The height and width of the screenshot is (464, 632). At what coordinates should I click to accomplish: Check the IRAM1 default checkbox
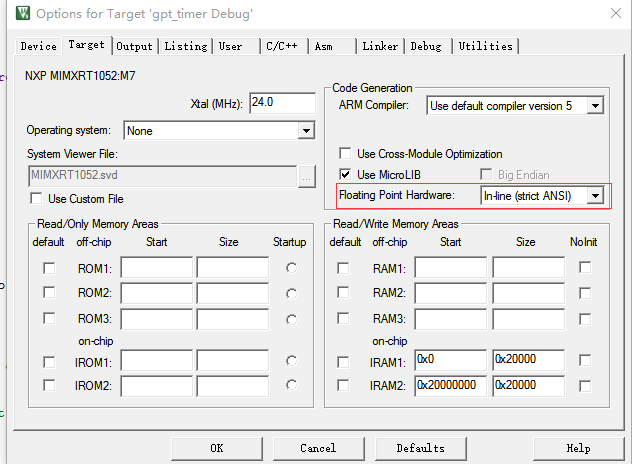(343, 362)
